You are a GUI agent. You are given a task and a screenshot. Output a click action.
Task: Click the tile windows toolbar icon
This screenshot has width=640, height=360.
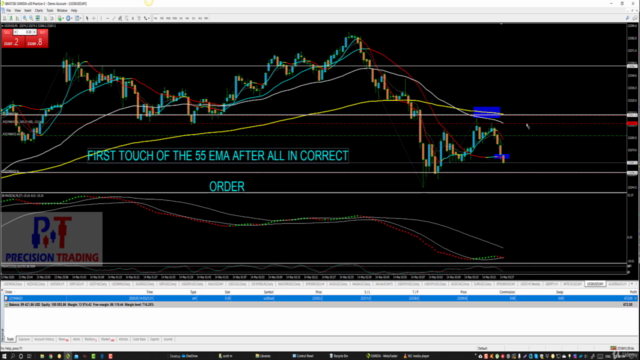point(38,18)
